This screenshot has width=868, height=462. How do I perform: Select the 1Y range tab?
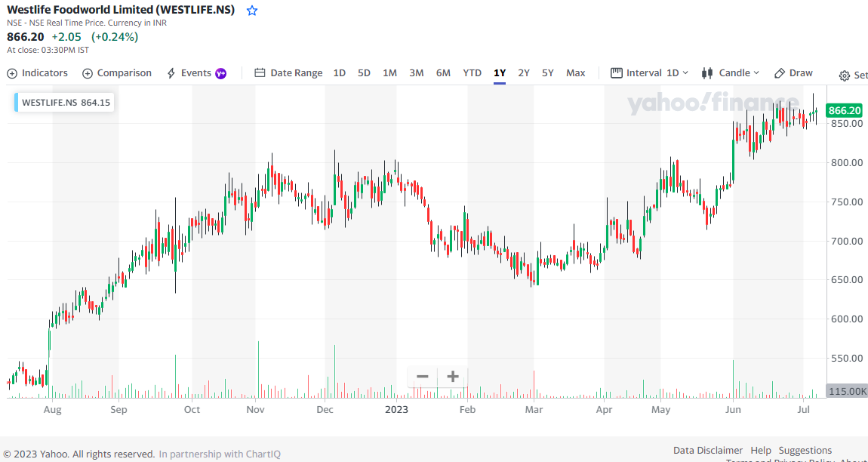(500, 73)
